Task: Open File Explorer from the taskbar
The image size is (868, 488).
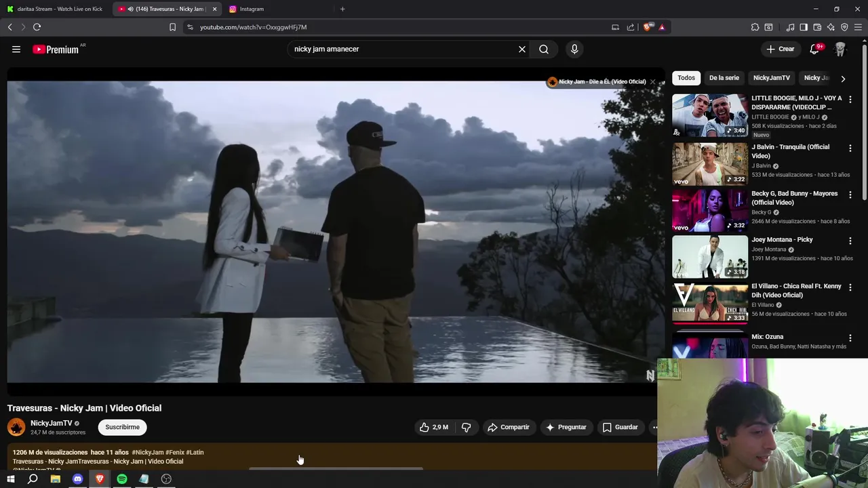Action: tap(56, 479)
